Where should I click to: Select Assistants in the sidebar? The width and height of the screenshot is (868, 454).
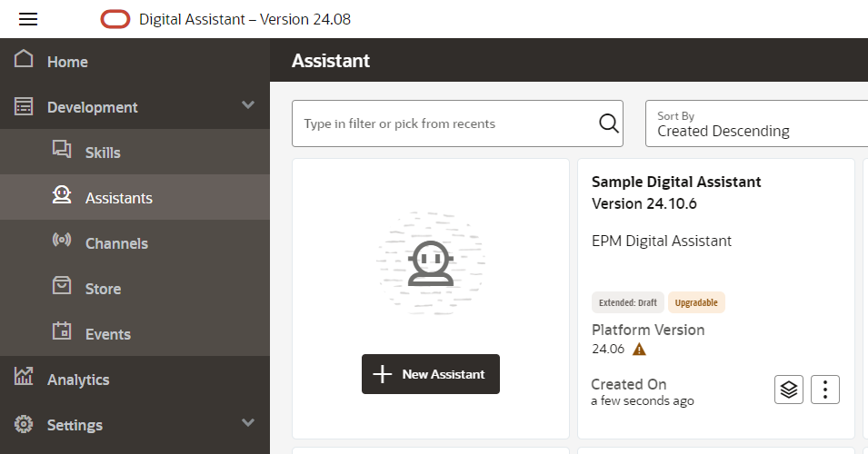(x=118, y=197)
